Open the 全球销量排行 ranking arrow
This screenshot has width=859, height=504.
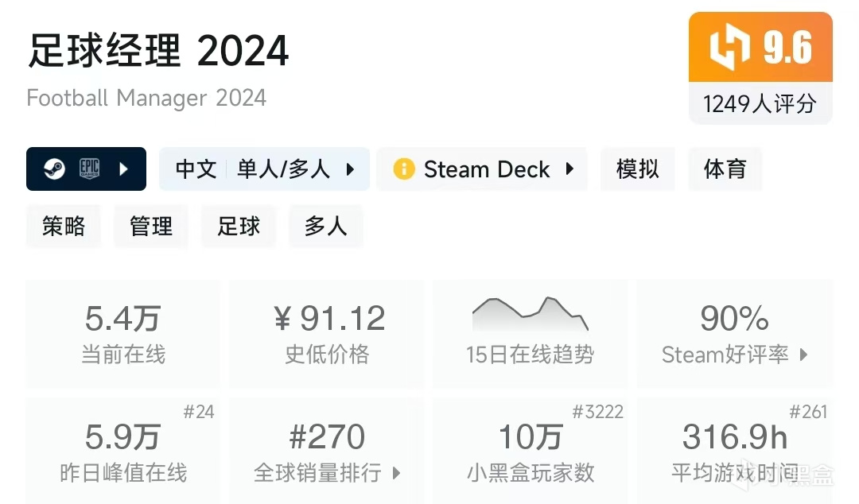tap(396, 474)
